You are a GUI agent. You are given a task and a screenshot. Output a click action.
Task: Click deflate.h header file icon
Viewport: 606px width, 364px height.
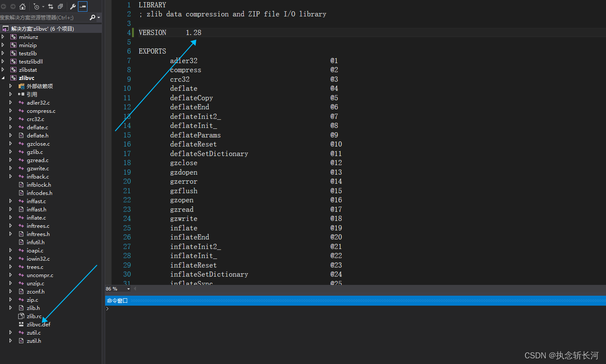click(x=21, y=135)
